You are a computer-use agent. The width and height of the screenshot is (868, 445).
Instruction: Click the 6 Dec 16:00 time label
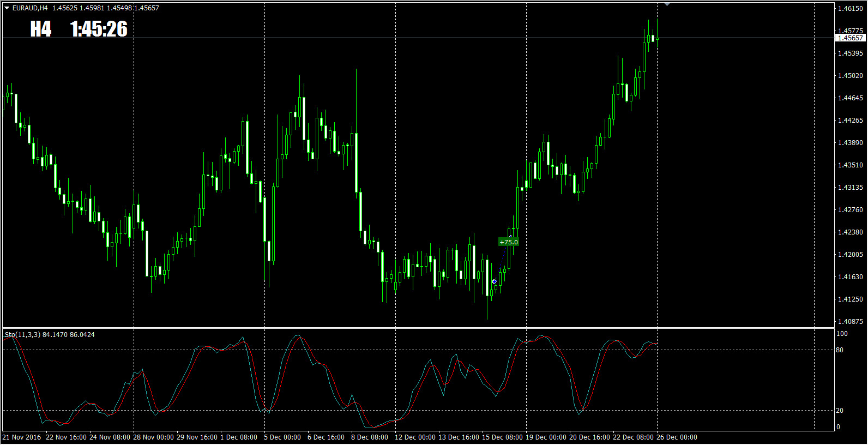pos(326,437)
